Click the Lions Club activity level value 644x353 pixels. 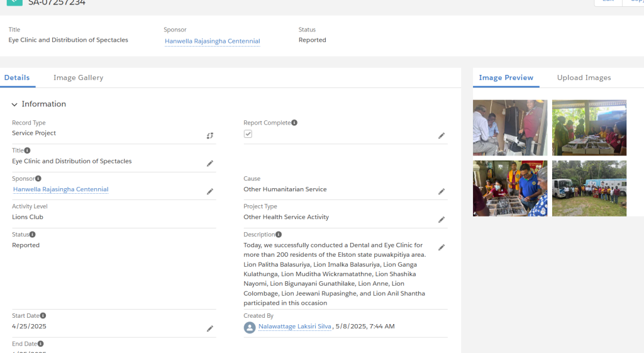coord(28,217)
